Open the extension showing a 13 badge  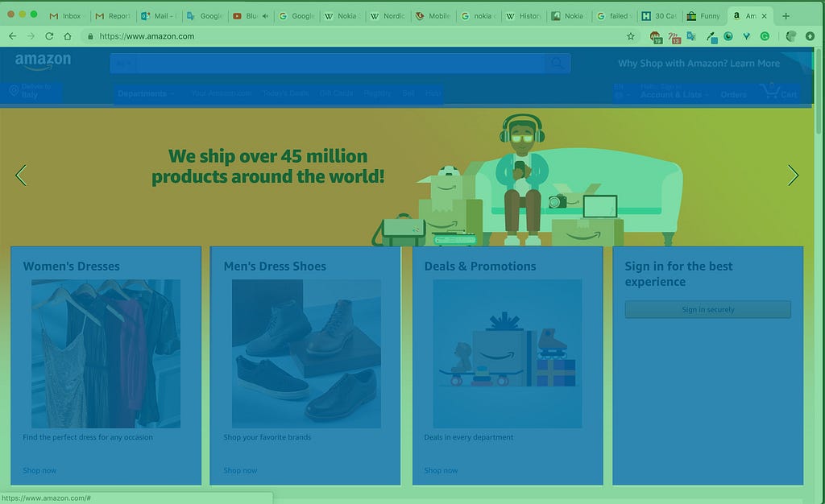tap(674, 37)
